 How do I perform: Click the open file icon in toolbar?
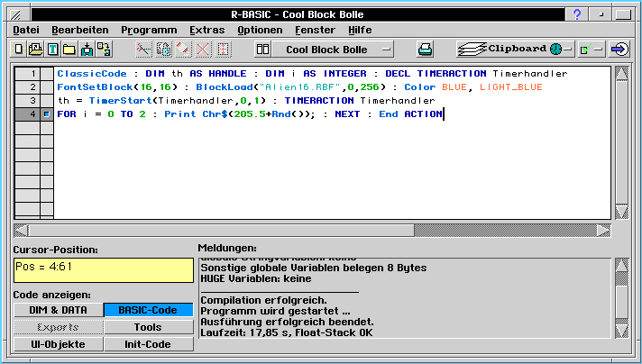(x=37, y=49)
